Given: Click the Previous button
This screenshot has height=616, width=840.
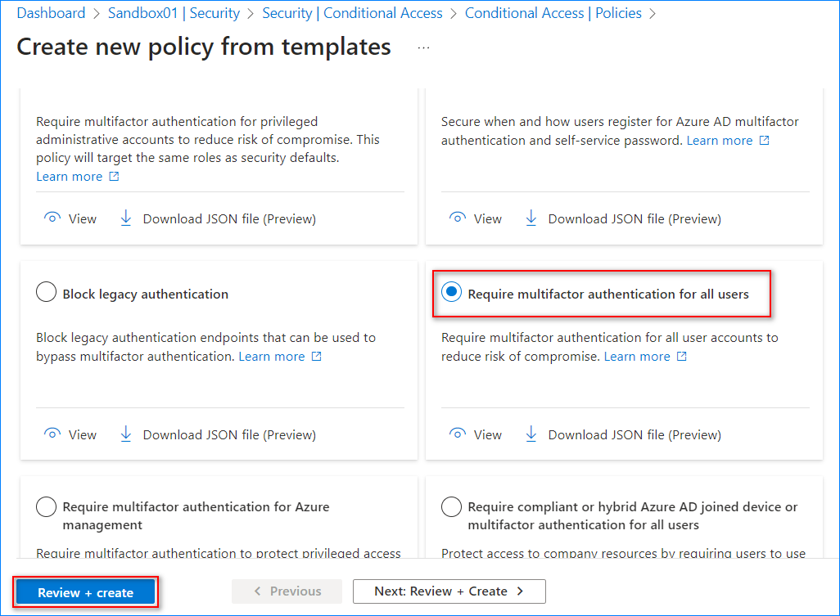Looking at the screenshot, I should [287, 591].
